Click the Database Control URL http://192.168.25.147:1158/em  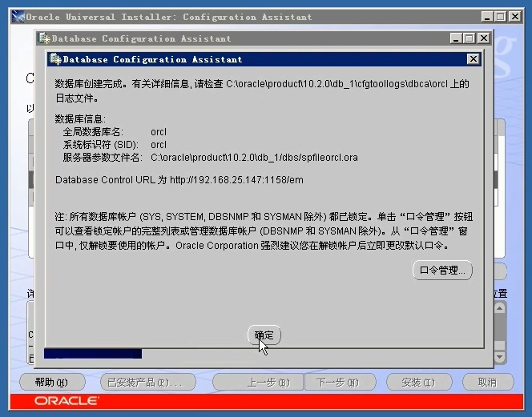[x=236, y=179]
